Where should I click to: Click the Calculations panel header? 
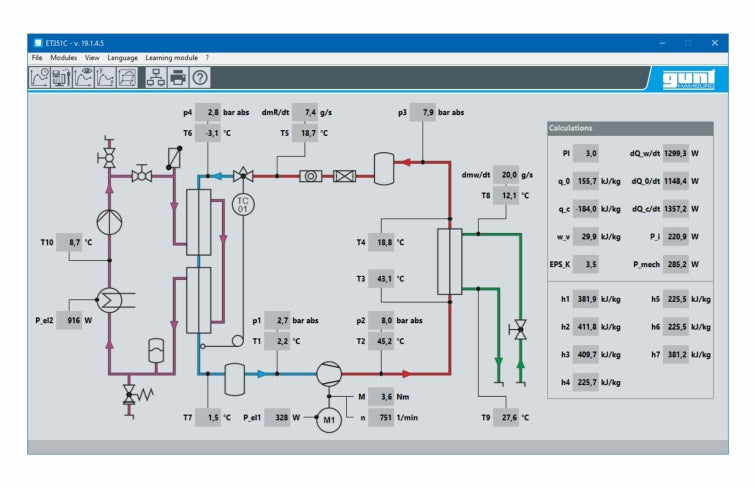coord(629,128)
